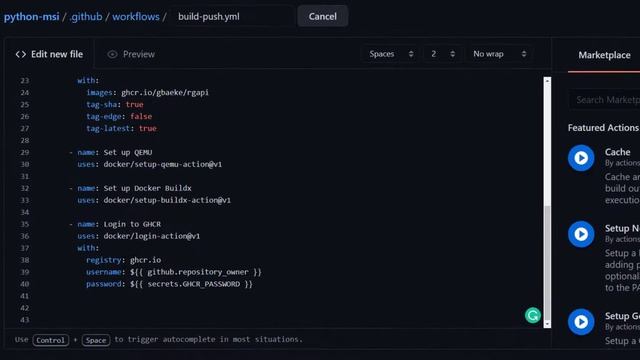640x360 pixels.
Task: Click the Featured Actions heading
Action: 603,128
